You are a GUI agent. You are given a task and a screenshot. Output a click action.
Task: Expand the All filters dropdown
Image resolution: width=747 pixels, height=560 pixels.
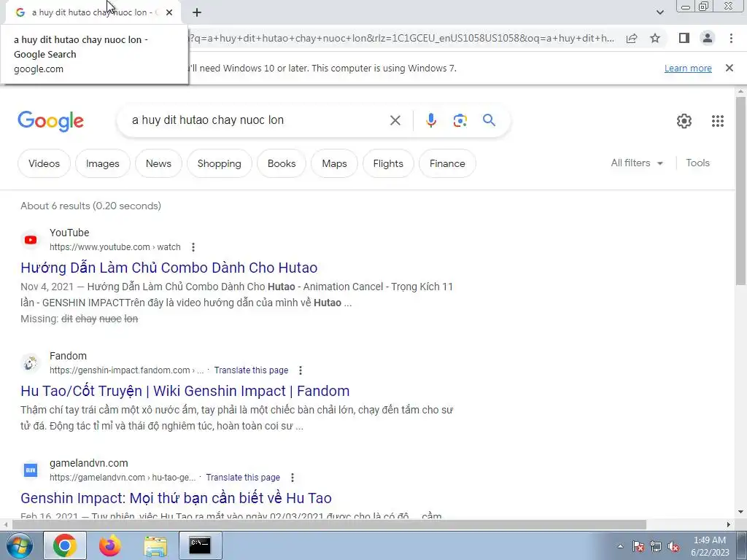(637, 163)
